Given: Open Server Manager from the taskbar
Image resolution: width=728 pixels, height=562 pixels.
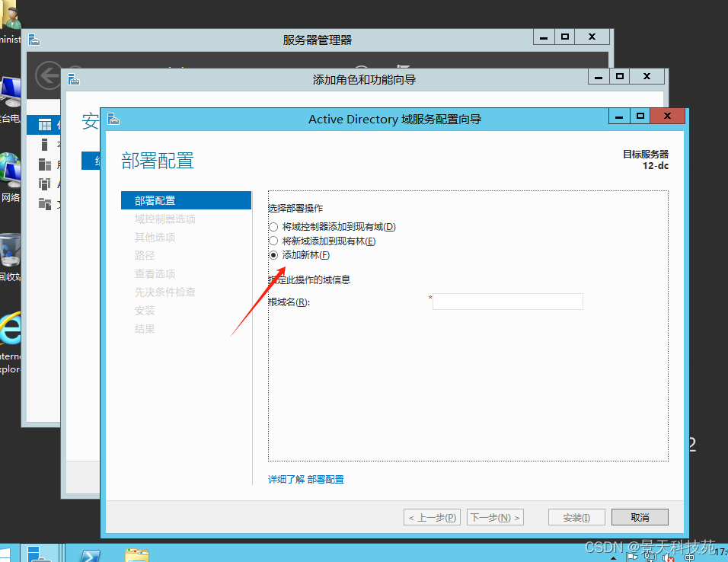Looking at the screenshot, I should pyautogui.click(x=40, y=554).
